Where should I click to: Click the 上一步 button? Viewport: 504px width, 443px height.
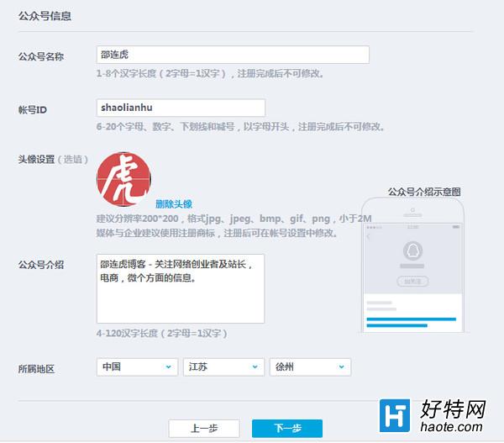[x=204, y=428]
